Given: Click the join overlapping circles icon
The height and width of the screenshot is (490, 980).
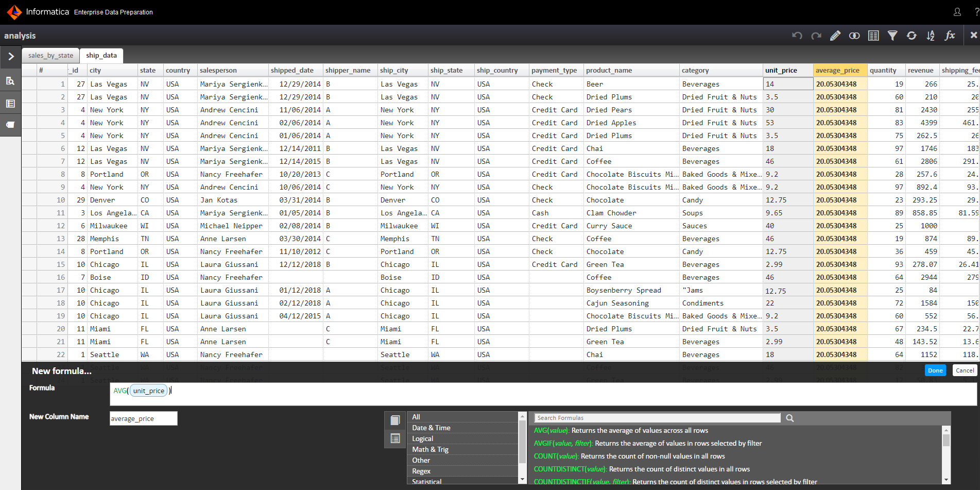Looking at the screenshot, I should coord(854,36).
